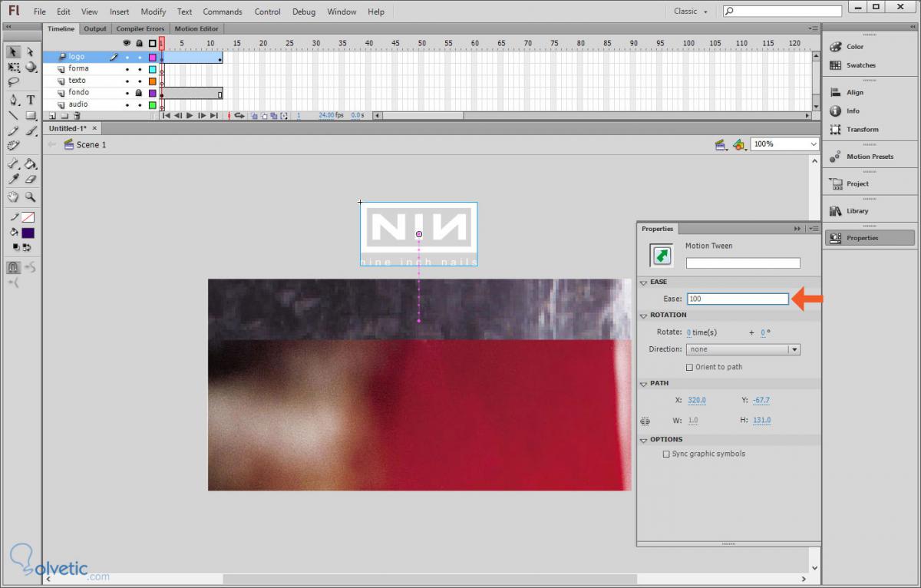
Task: Collapse the EASE section
Action: (644, 282)
